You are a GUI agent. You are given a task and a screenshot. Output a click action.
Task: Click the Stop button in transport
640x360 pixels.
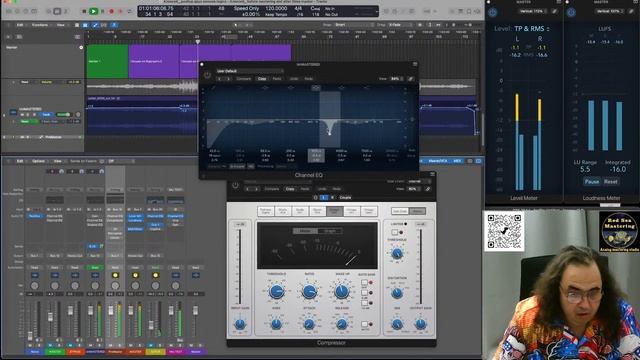(x=84, y=11)
